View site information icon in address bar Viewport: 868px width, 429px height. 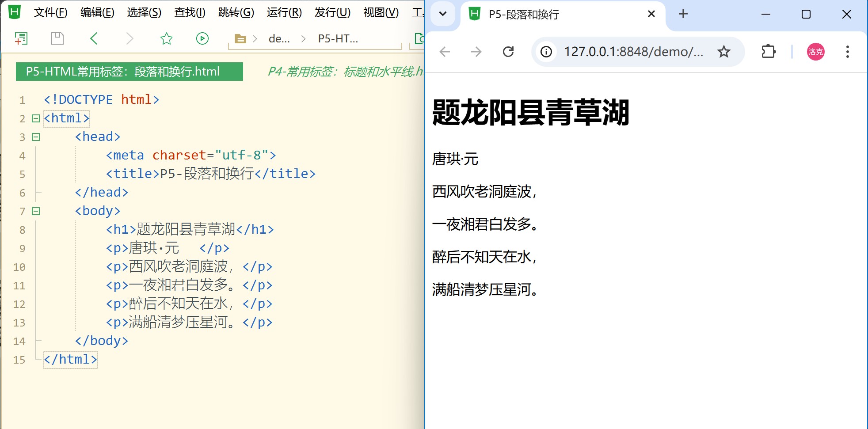(x=546, y=52)
